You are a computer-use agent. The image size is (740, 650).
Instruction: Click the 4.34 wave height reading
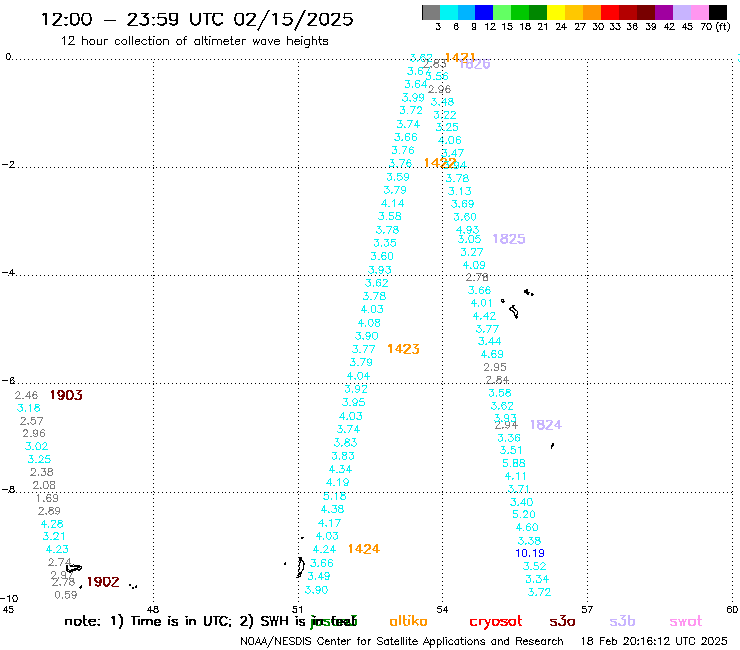coord(340,469)
